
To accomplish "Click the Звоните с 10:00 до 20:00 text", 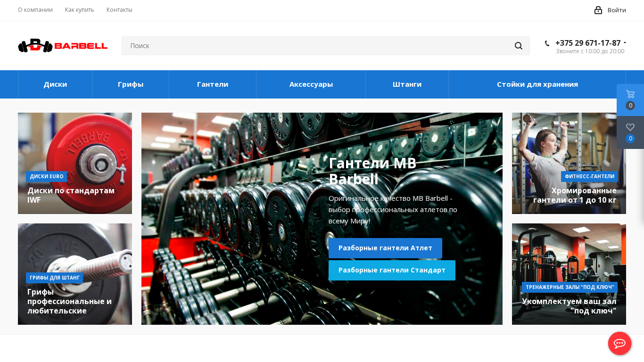I will (590, 51).
